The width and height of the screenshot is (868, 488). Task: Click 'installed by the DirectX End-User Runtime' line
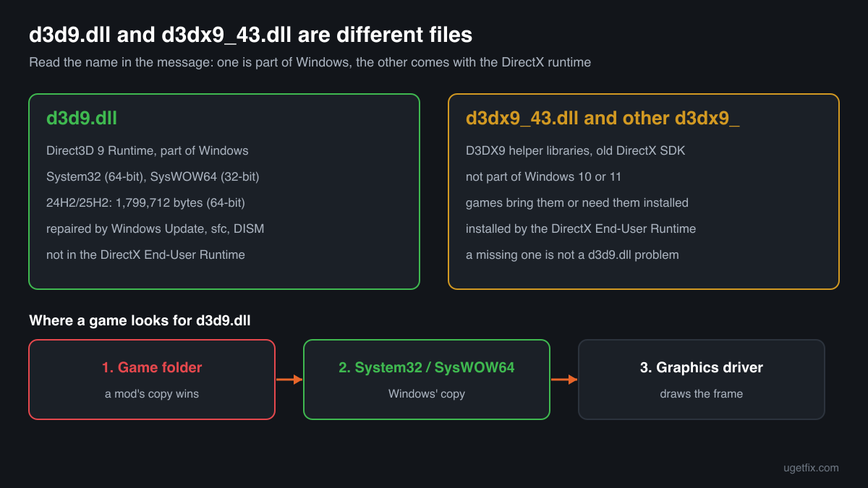tap(581, 229)
